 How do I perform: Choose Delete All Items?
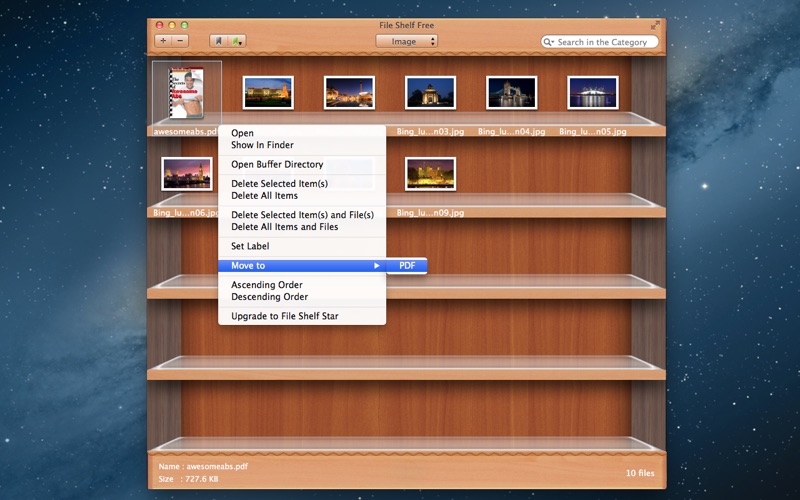coord(302,195)
